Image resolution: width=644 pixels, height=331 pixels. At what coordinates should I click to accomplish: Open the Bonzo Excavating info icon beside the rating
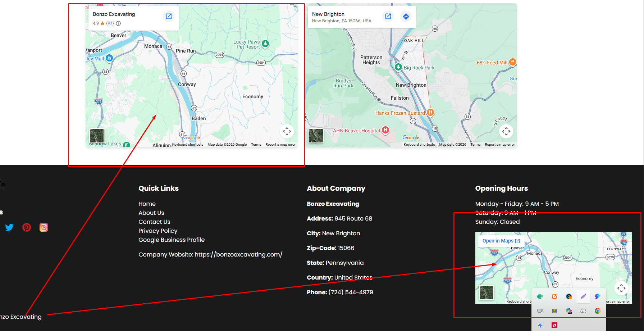pos(118,23)
